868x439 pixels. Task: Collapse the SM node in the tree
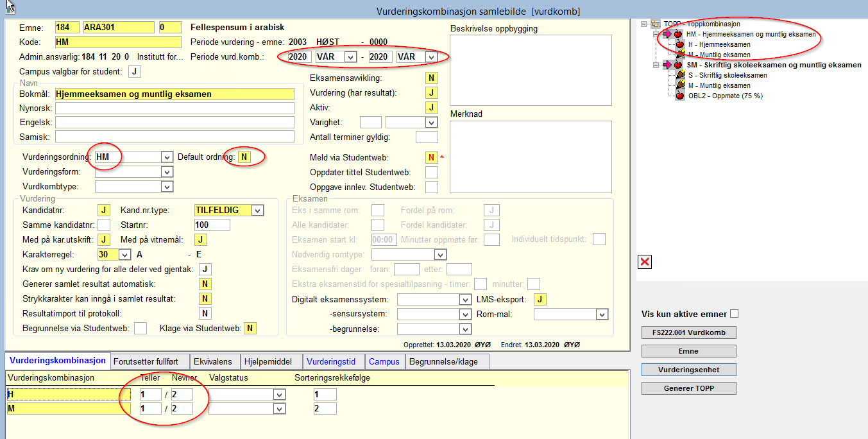click(656, 65)
